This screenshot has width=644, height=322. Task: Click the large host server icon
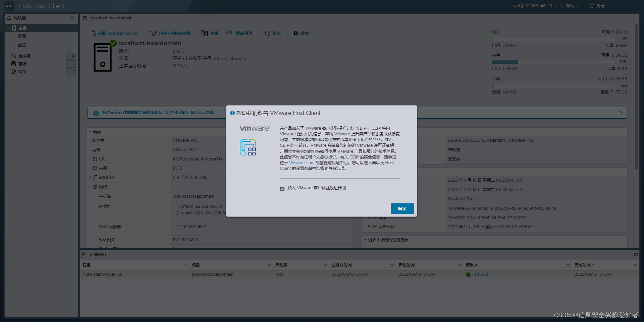[103, 57]
